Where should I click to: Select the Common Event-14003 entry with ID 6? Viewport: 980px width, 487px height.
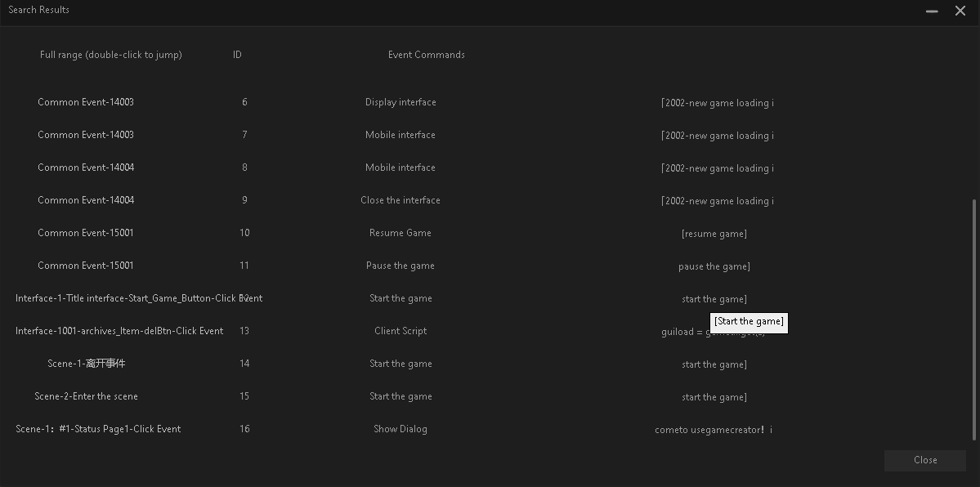pyautogui.click(x=86, y=102)
